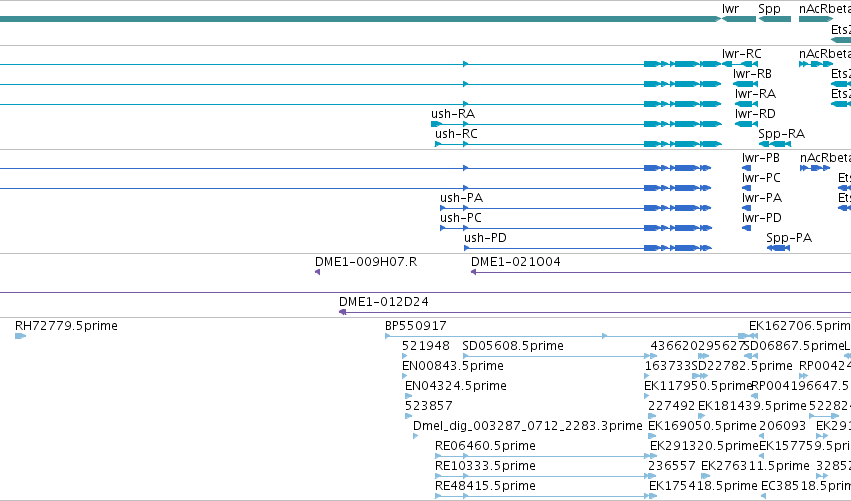Screen dimensions: 851x501
Task: Click the ush-RA transcript label
Action: (453, 114)
